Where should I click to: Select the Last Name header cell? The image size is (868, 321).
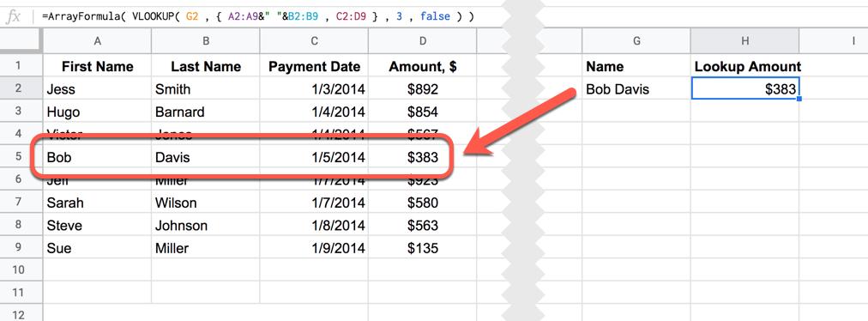point(205,66)
